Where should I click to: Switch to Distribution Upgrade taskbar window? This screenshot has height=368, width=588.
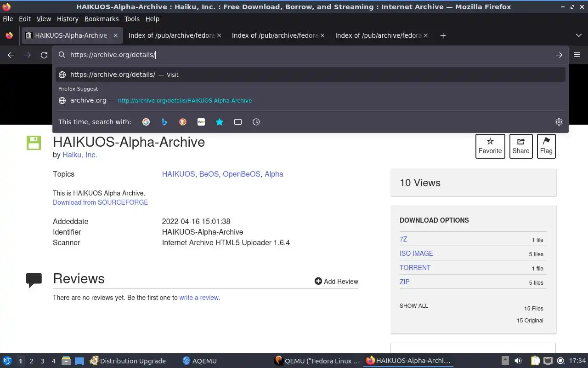[x=128, y=361]
